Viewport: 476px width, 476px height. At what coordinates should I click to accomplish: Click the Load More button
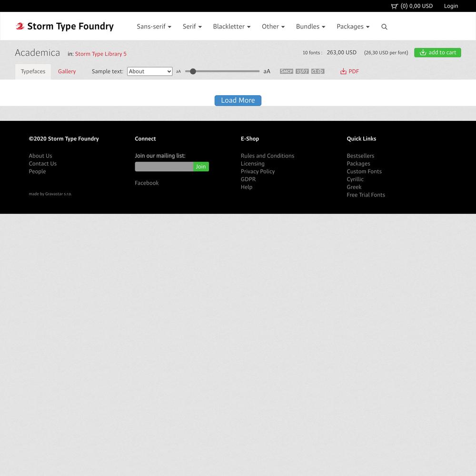pyautogui.click(x=238, y=100)
